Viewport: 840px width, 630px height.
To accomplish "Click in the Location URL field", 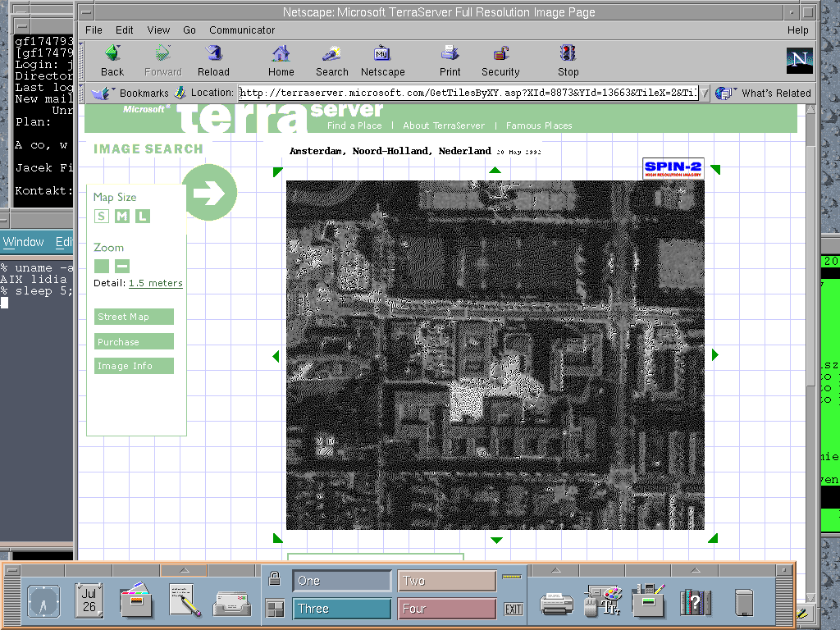I will click(468, 94).
